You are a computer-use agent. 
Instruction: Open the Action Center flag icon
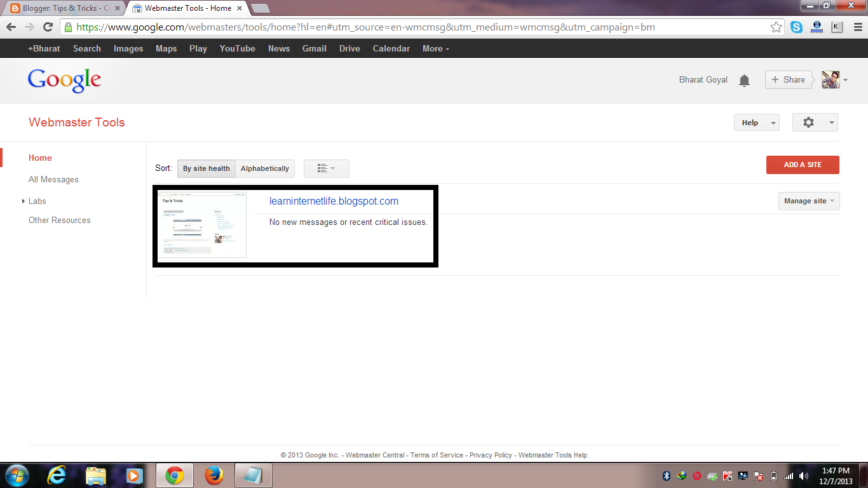758,476
